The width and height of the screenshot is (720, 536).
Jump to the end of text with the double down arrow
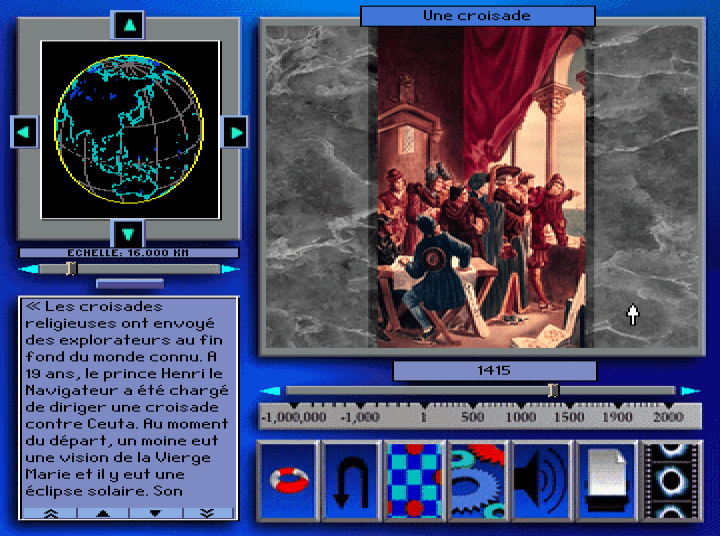point(208,513)
